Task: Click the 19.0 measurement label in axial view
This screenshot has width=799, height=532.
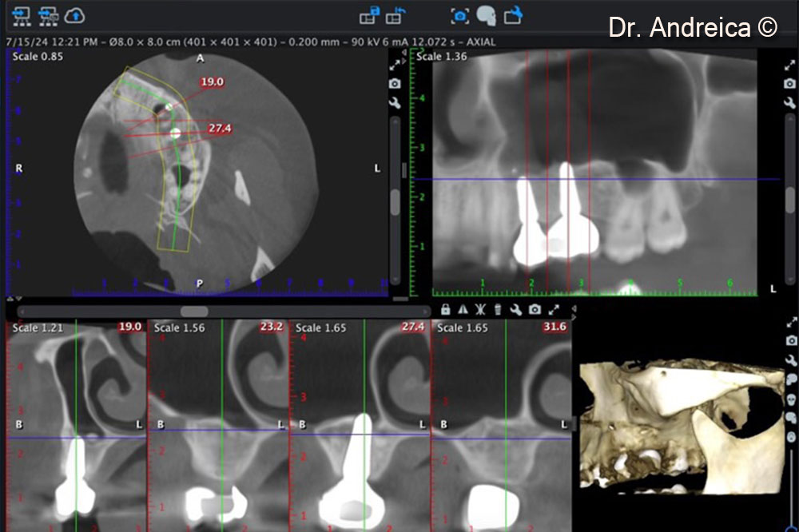Action: (213, 82)
